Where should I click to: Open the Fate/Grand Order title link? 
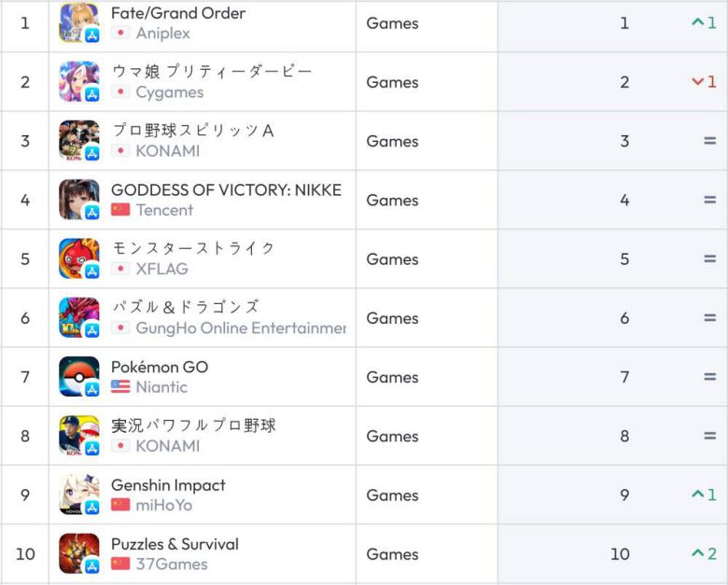click(178, 13)
